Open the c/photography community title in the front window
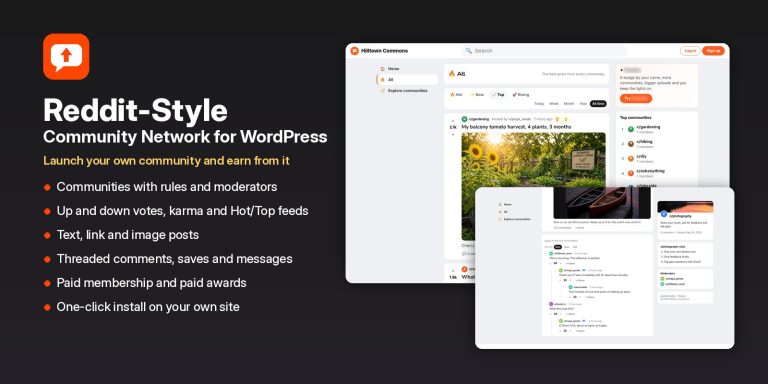The width and height of the screenshot is (768, 384). pyautogui.click(x=681, y=216)
